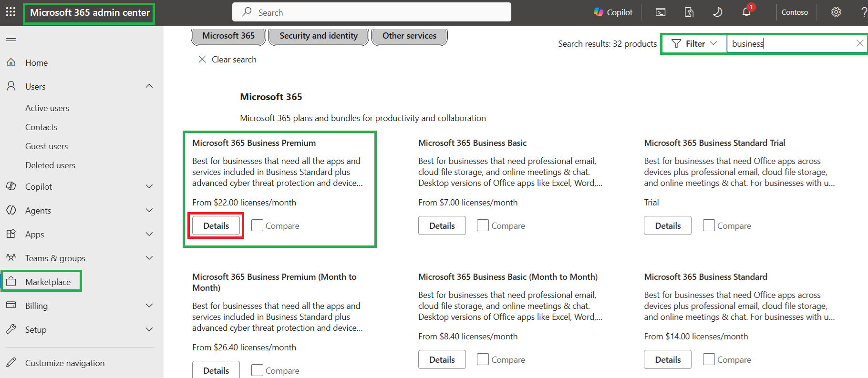Check Compare for Microsoft 365 Business Premium
Image resolution: width=868 pixels, height=378 pixels.
[x=257, y=225]
